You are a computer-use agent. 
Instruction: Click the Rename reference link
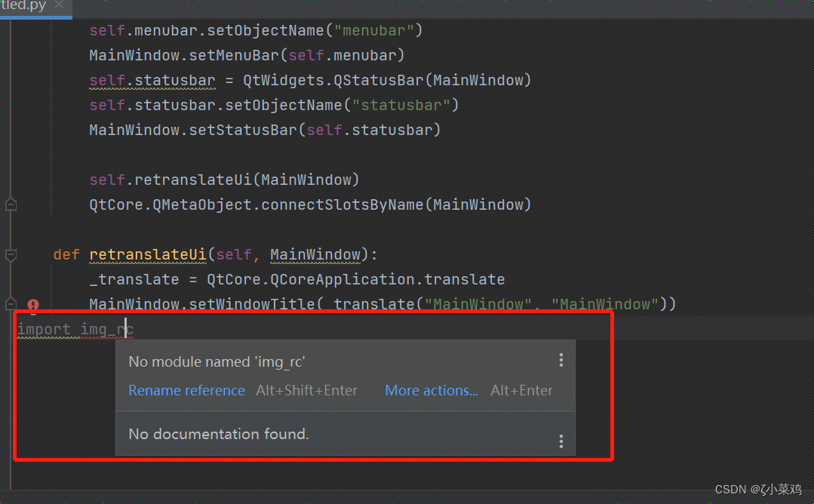tap(186, 390)
